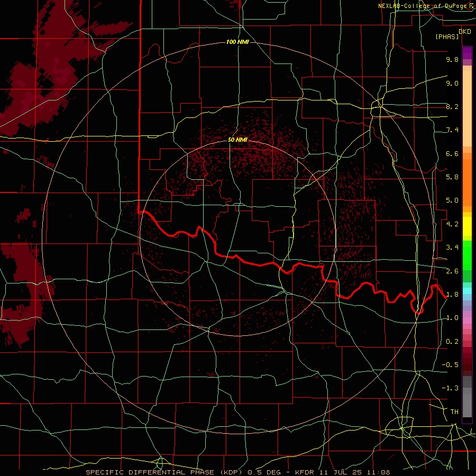Click the -0.5 legend value
This screenshot has height=476, width=476.
450,365
